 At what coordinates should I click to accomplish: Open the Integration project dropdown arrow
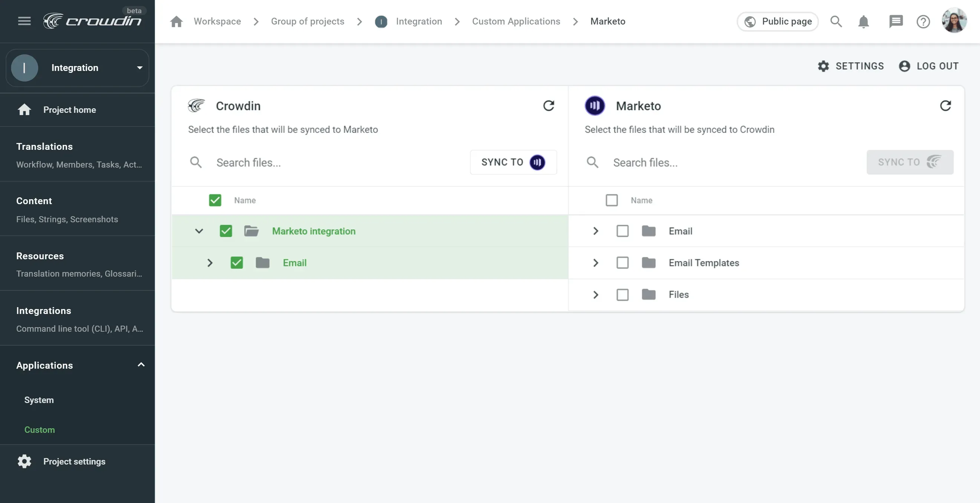point(139,68)
